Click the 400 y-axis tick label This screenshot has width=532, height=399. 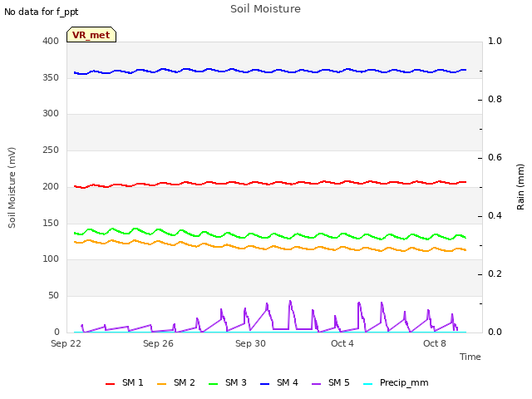[x=51, y=41]
